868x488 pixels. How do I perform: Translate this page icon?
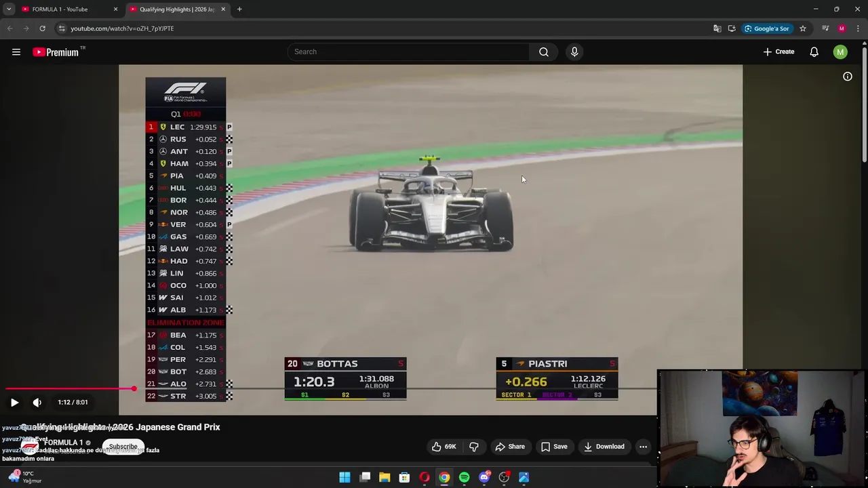click(x=717, y=28)
